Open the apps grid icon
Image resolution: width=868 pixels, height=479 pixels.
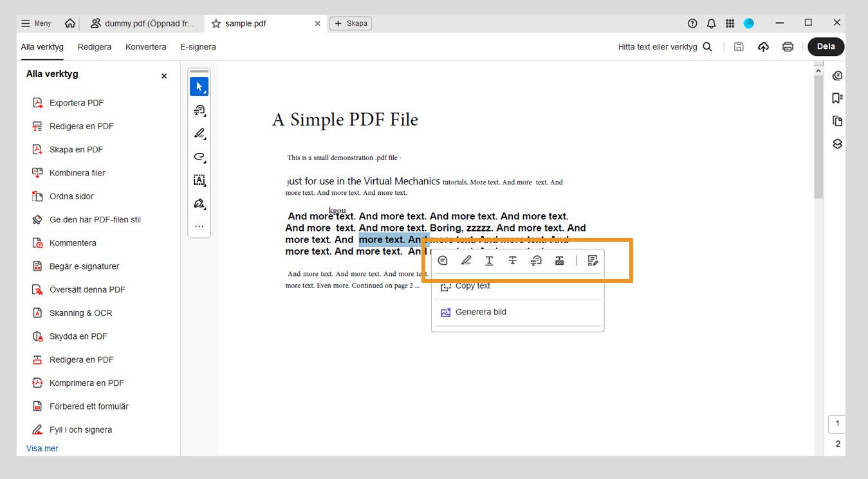(730, 23)
